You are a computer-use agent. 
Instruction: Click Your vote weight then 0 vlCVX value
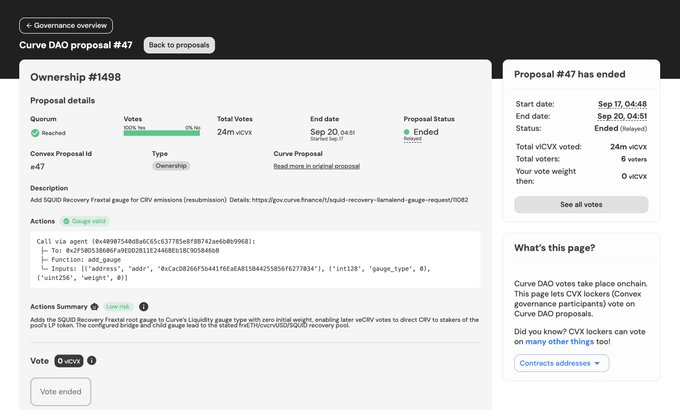[634, 176]
